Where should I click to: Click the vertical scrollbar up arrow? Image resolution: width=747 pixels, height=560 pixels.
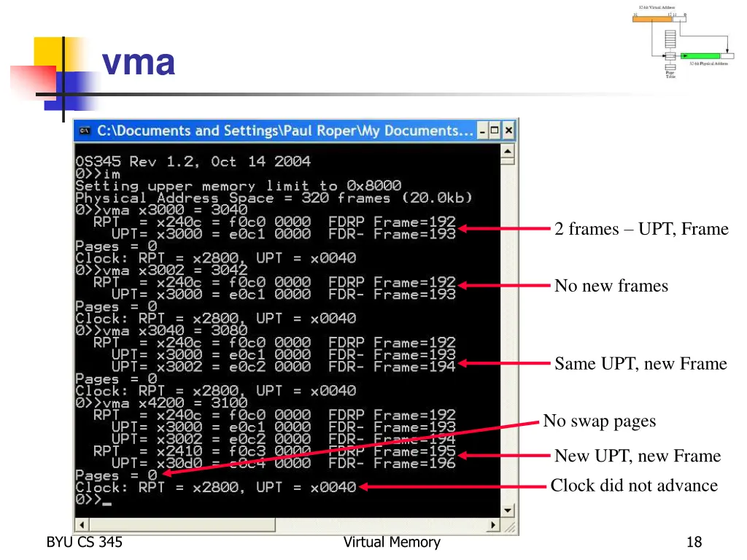508,152
